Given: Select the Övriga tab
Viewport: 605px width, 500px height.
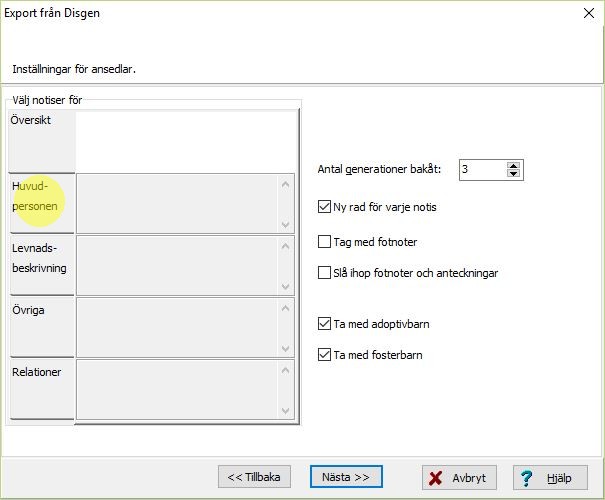Looking at the screenshot, I should coord(42,328).
